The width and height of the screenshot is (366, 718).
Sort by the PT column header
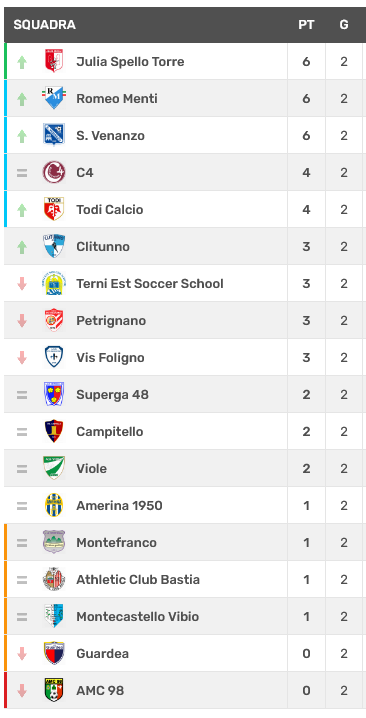[306, 25]
